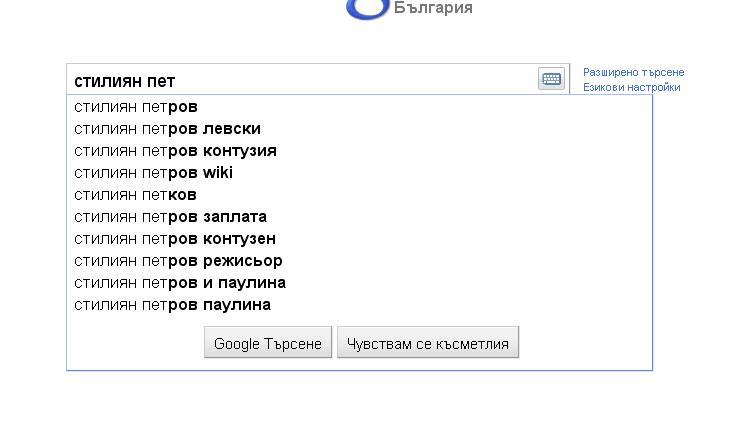This screenshot has height=426, width=730.
Task: Open the on-screen keyboard icon
Action: pyautogui.click(x=551, y=79)
